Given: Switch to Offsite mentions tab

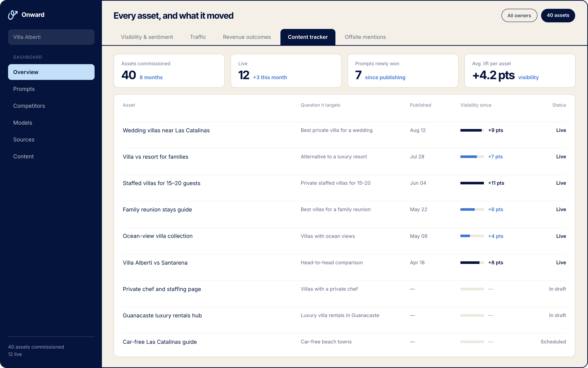Looking at the screenshot, I should click(x=365, y=37).
